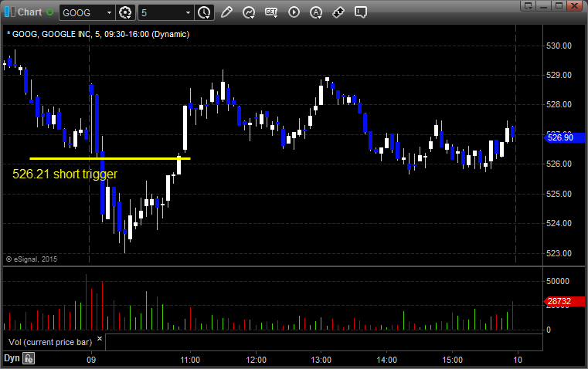Image resolution: width=588 pixels, height=369 pixels.
Task: Click the pop-out window button in title bar
Action: tap(529, 5)
